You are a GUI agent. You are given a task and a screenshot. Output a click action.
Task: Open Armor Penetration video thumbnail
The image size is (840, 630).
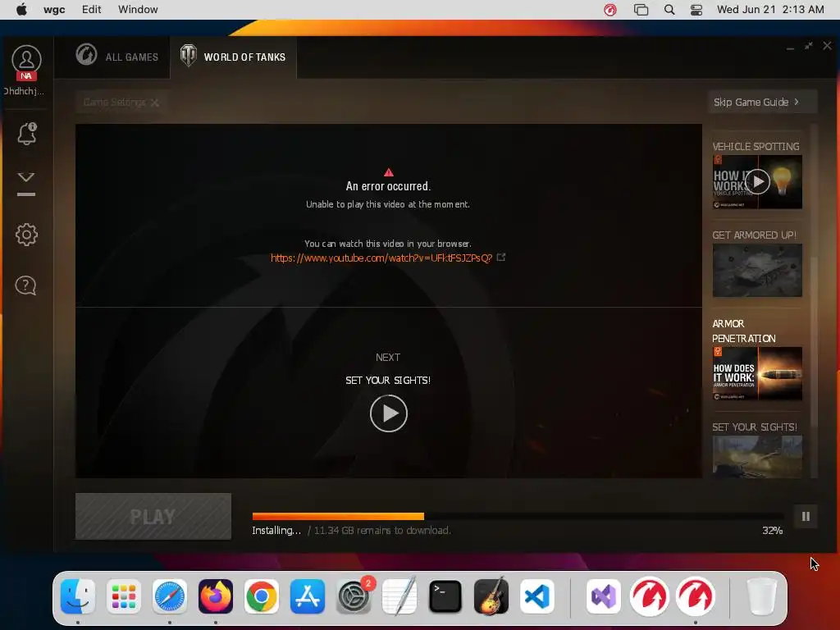(x=757, y=373)
